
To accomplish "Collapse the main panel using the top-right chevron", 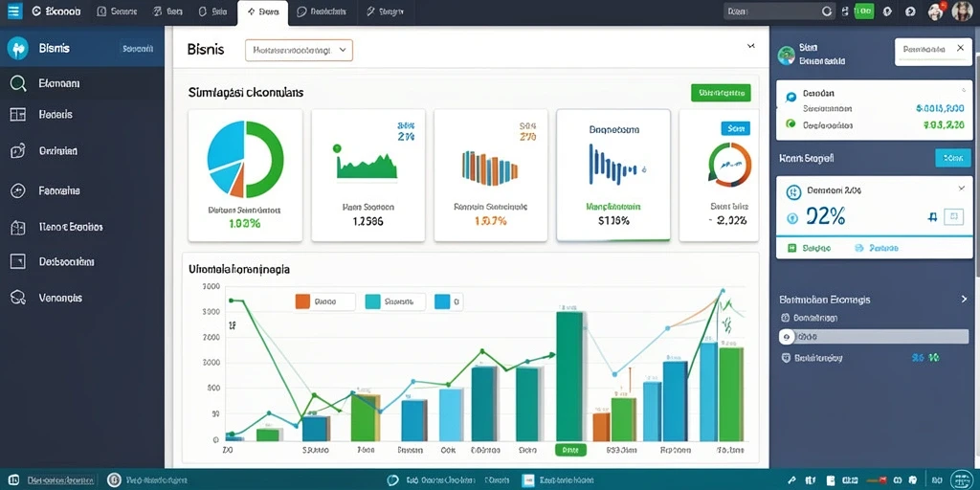I will tap(750, 46).
